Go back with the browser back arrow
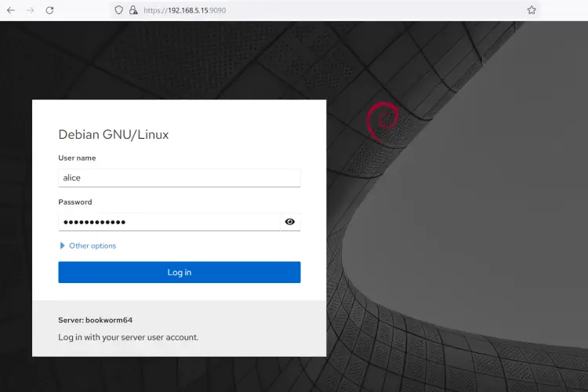 [11, 10]
